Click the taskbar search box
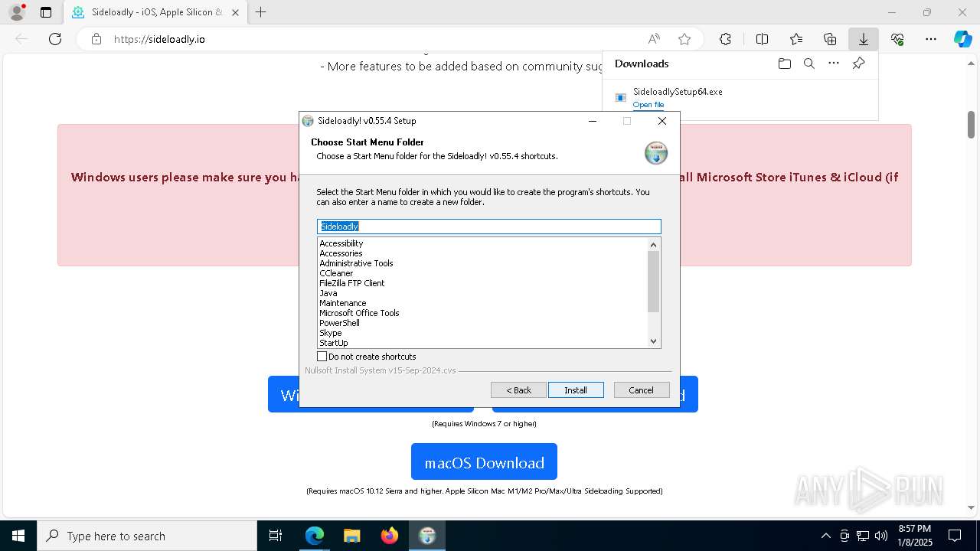This screenshot has height=551, width=980. [147, 536]
